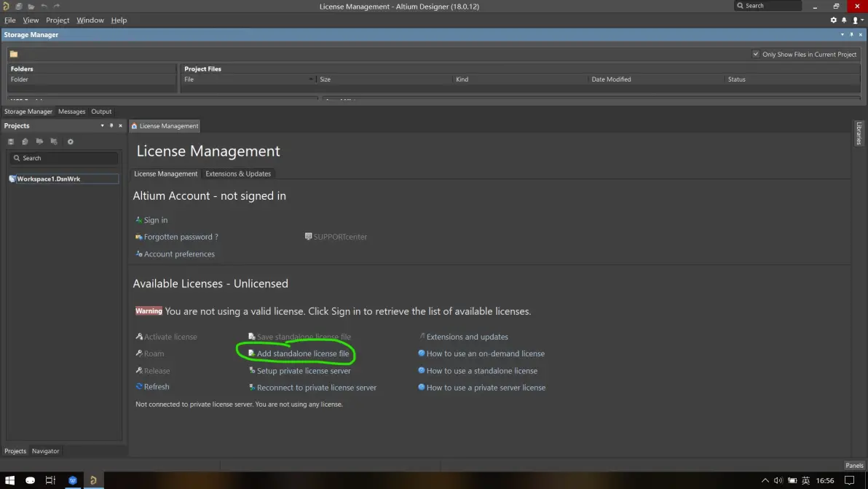
Task: Open the Help menu
Action: click(x=119, y=20)
